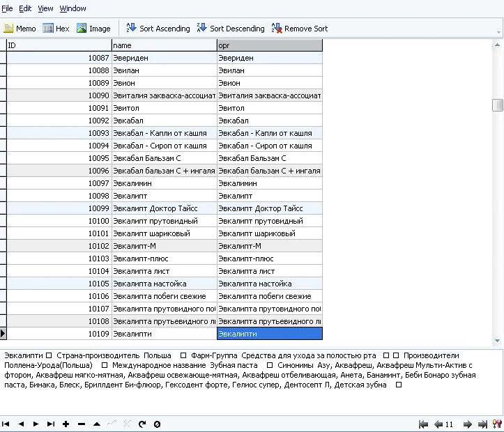The height and width of the screenshot is (432, 504).
Task: Jump to last page arrow
Action: coord(482,424)
